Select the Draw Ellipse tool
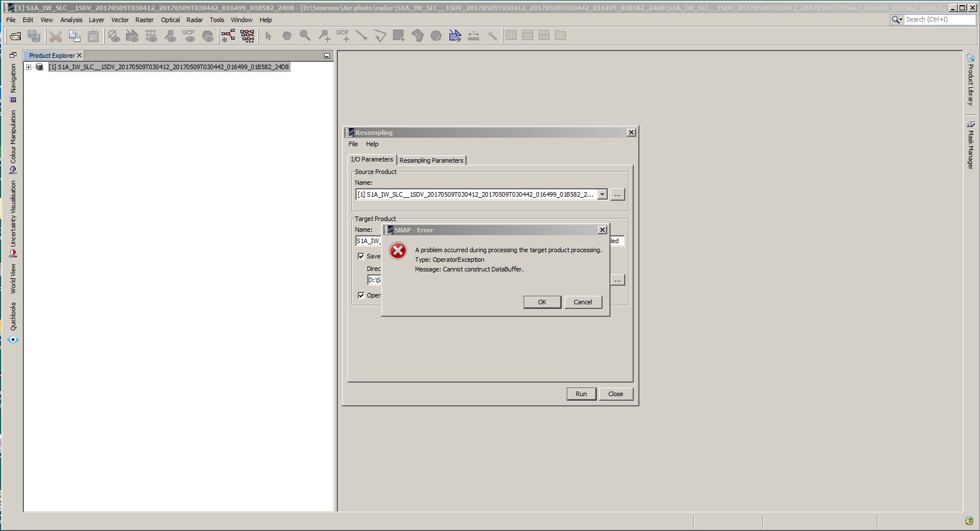Screen dimensions: 980x531 coord(436,36)
